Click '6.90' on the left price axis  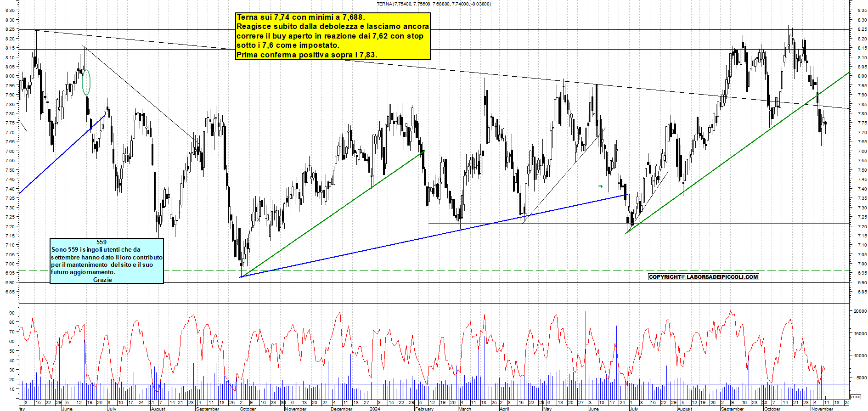[x=10, y=283]
